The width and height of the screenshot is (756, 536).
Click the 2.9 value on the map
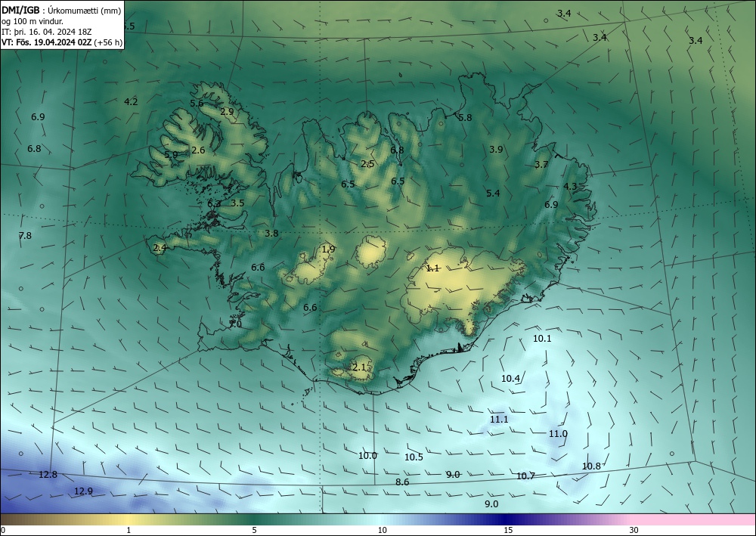(227, 111)
